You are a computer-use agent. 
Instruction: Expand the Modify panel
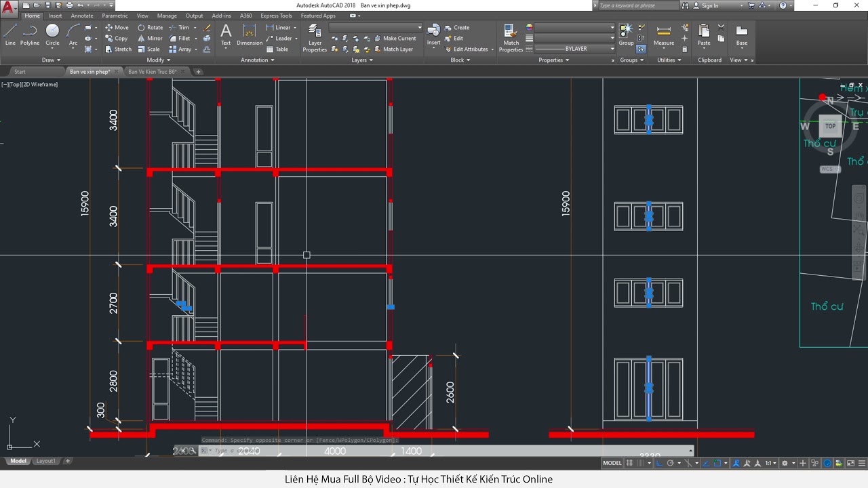point(158,60)
